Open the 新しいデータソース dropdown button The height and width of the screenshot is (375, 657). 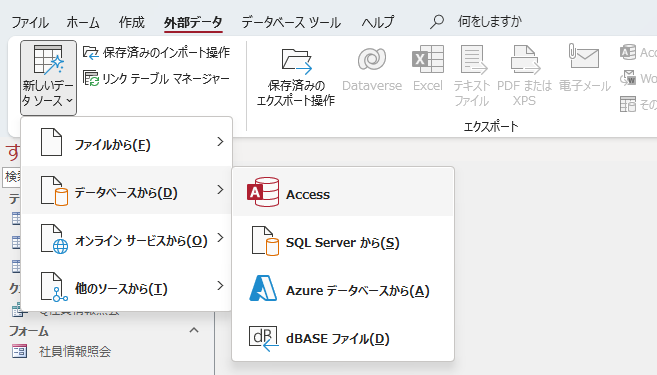(x=48, y=78)
